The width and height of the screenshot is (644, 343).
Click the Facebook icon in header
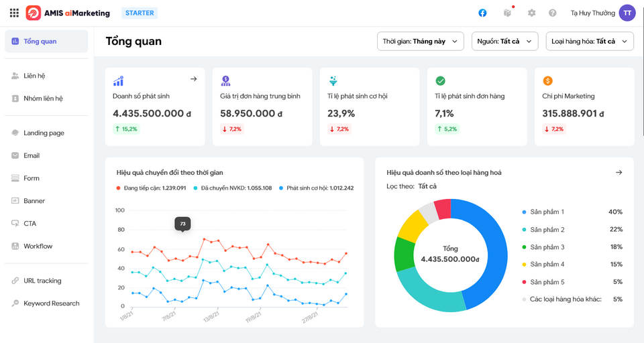482,13
